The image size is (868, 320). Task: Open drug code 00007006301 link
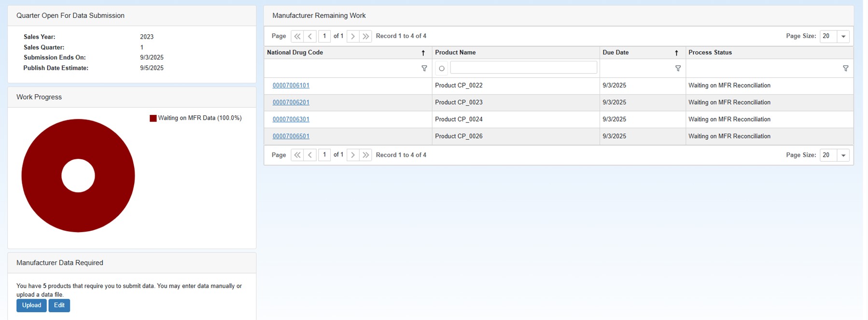pyautogui.click(x=291, y=119)
